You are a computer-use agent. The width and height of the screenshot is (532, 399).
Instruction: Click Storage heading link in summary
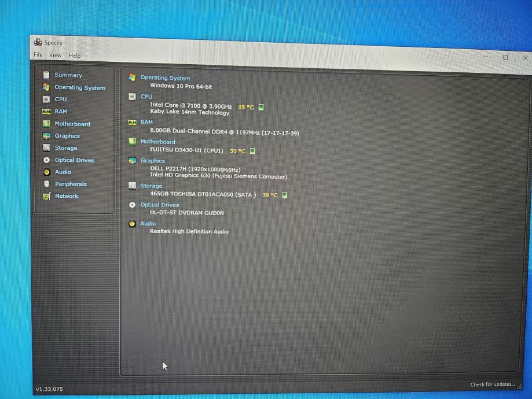point(151,186)
